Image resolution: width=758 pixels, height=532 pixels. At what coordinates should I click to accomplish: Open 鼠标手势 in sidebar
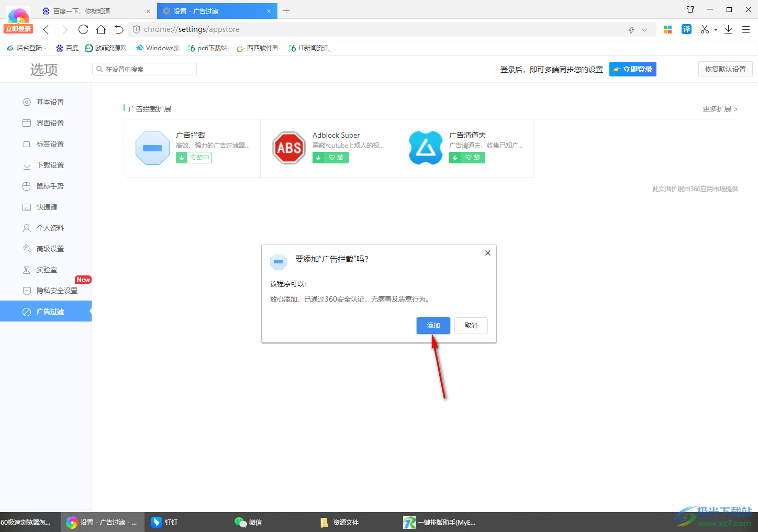(46, 186)
